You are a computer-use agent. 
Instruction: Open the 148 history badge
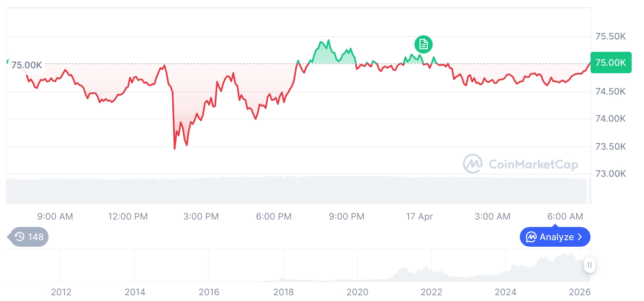pos(29,237)
